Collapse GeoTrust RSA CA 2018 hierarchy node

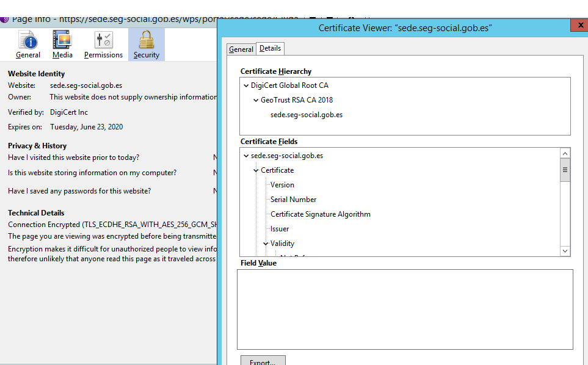click(256, 101)
